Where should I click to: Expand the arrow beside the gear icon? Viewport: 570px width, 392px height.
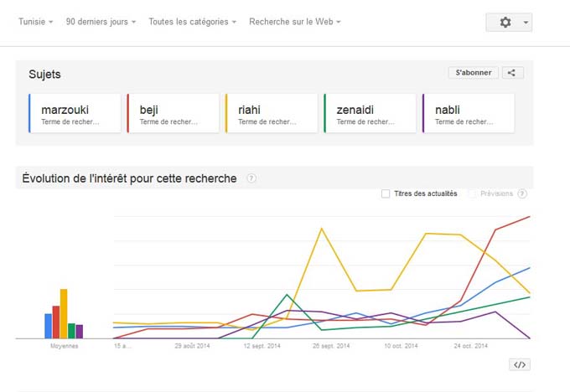pos(526,23)
